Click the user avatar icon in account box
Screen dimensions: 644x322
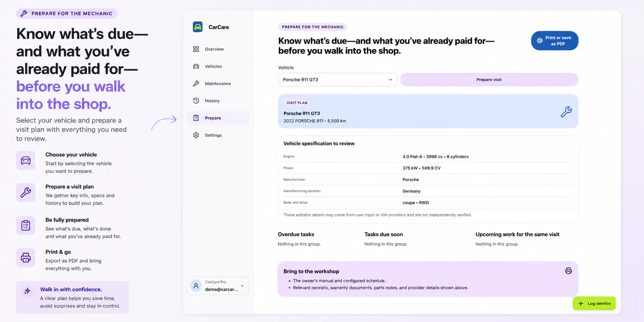196,286
